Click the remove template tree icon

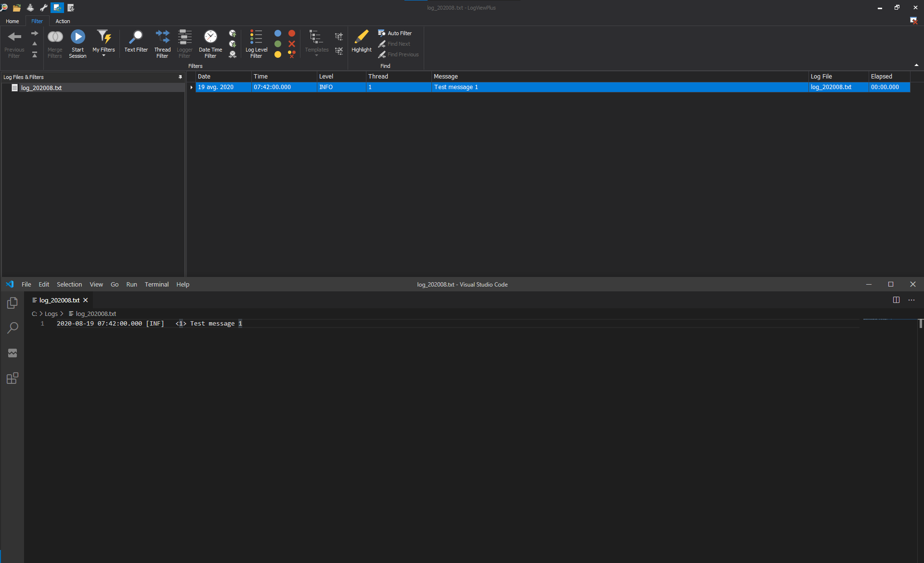coord(339,51)
